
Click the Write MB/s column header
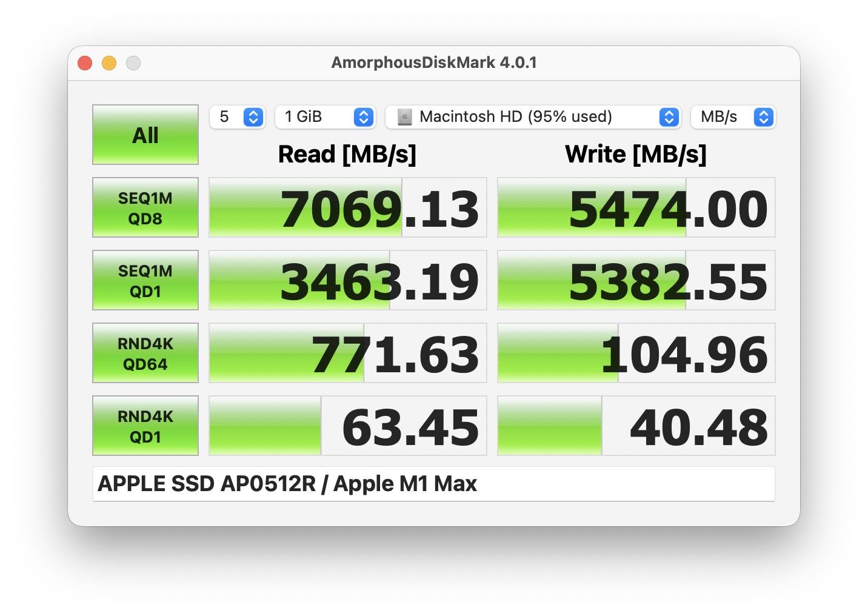point(636,154)
